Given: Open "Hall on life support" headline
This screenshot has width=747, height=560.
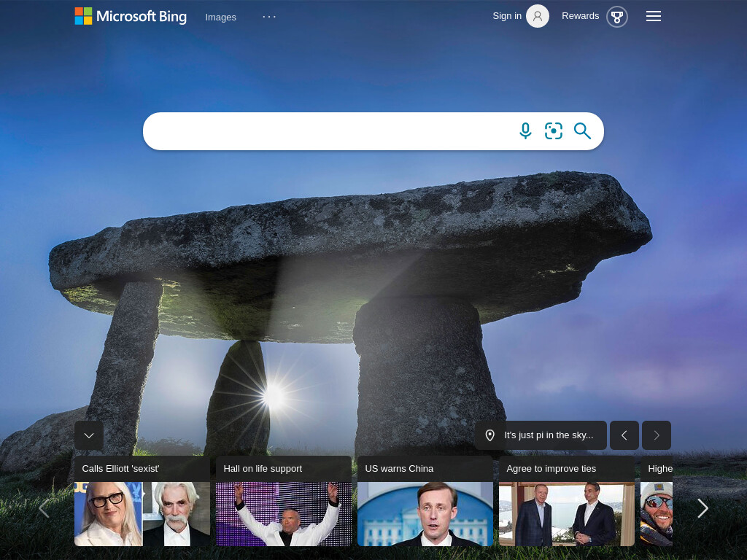Looking at the screenshot, I should (263, 469).
